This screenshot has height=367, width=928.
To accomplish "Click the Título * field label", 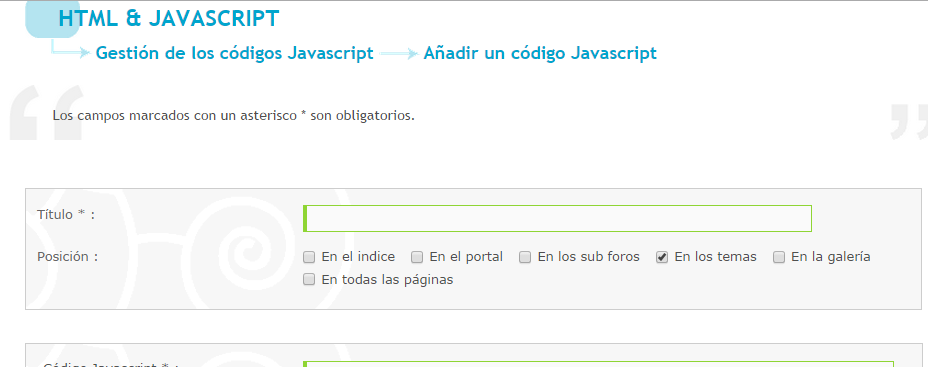I will pyautogui.click(x=66, y=214).
